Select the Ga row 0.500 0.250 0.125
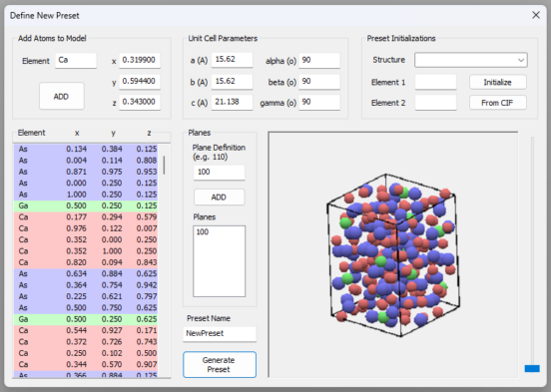Image resolution: width=551 pixels, height=392 pixels. (86, 205)
